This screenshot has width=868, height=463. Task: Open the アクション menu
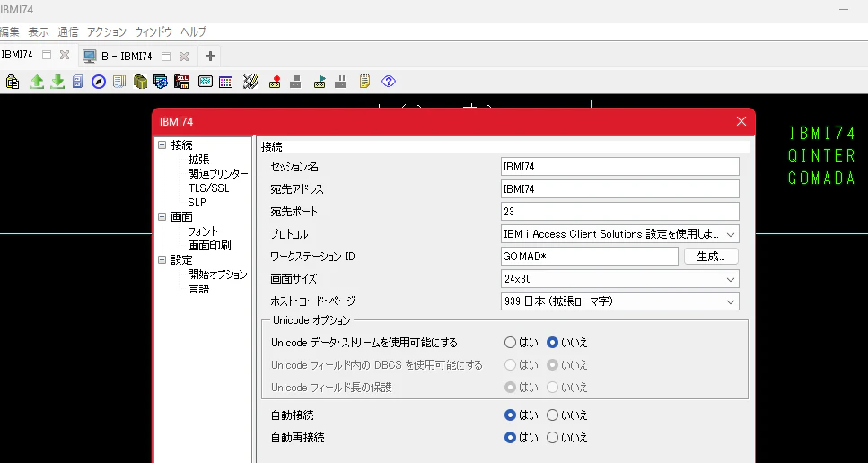tap(107, 32)
